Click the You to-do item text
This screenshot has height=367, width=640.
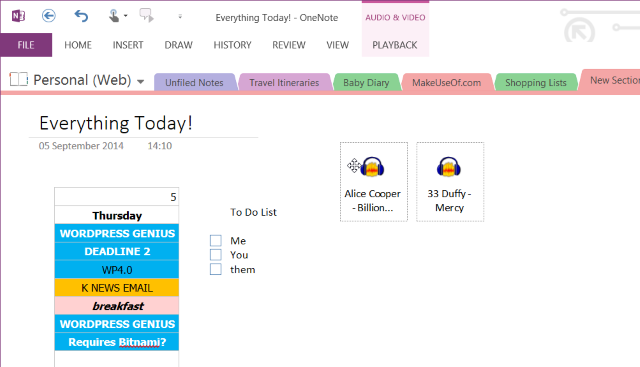tap(239, 255)
